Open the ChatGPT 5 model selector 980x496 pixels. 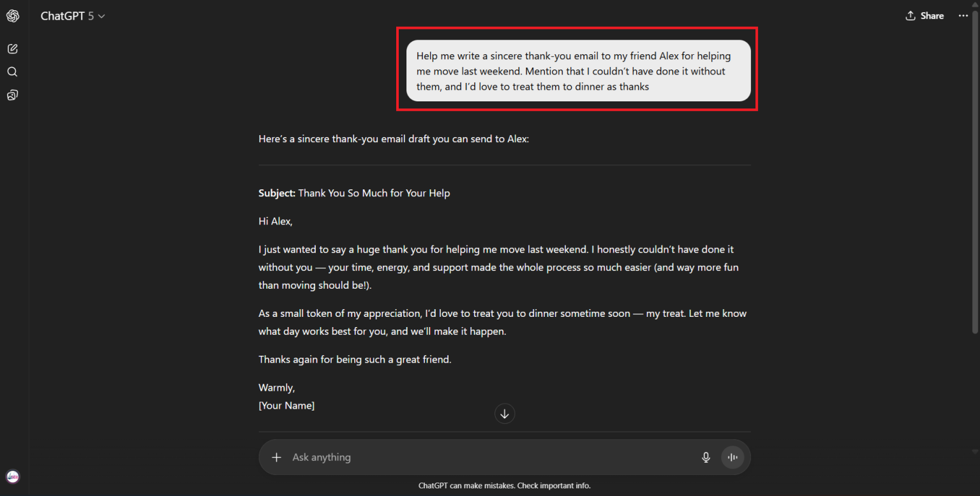pos(73,15)
